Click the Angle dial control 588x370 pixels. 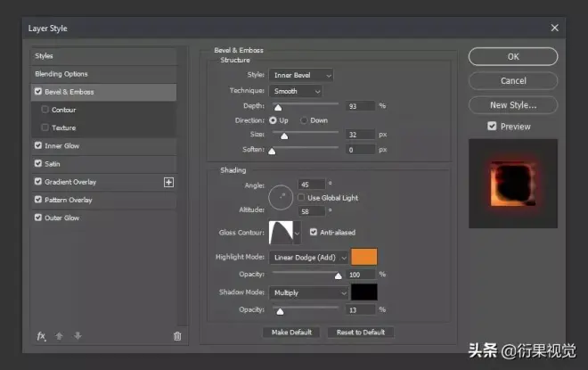281,197
